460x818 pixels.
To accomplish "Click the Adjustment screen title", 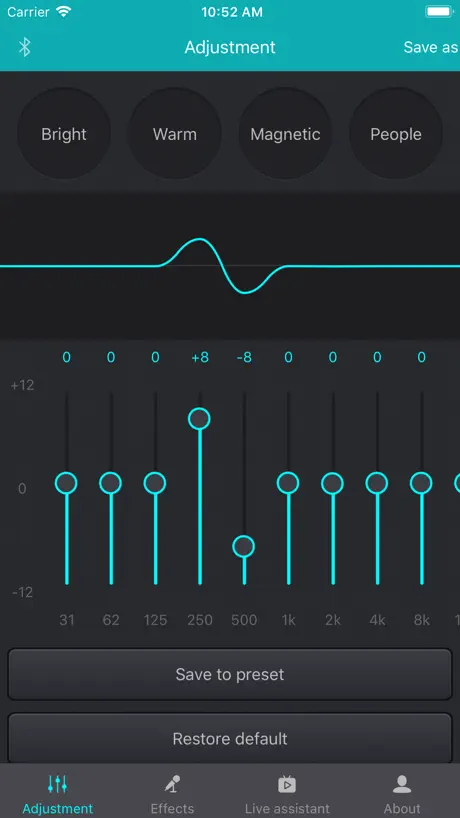I will click(x=230, y=47).
